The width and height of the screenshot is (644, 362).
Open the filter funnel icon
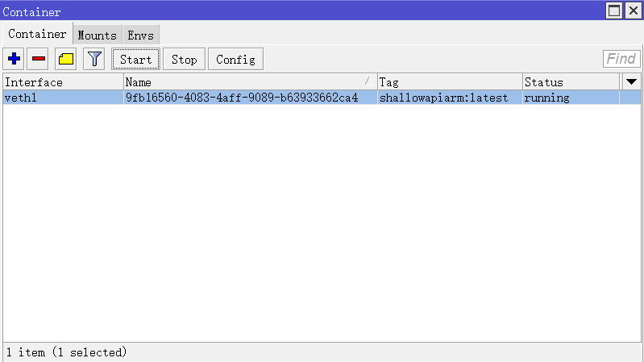click(x=94, y=59)
